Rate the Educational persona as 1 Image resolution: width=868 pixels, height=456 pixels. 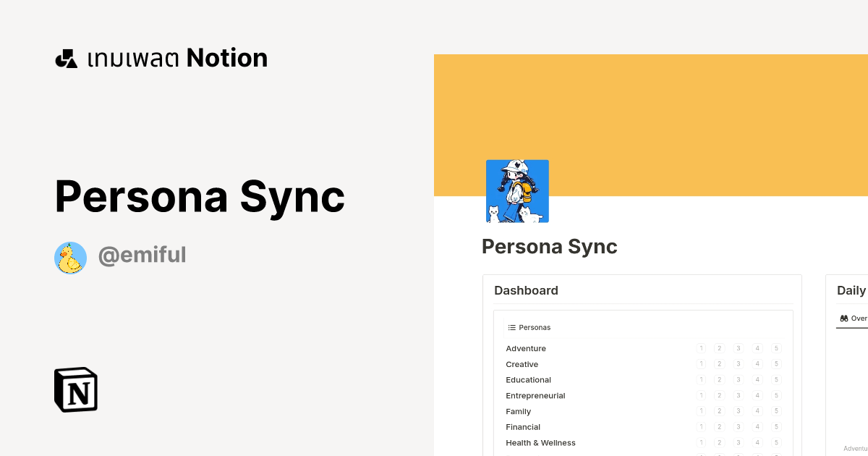pos(701,379)
